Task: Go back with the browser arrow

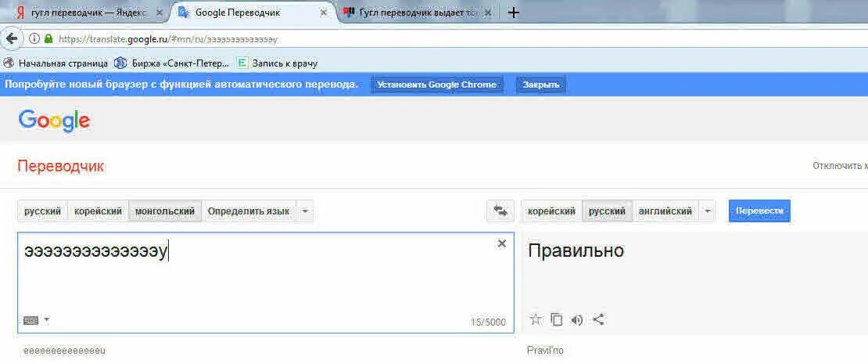Action: pyautogui.click(x=11, y=39)
